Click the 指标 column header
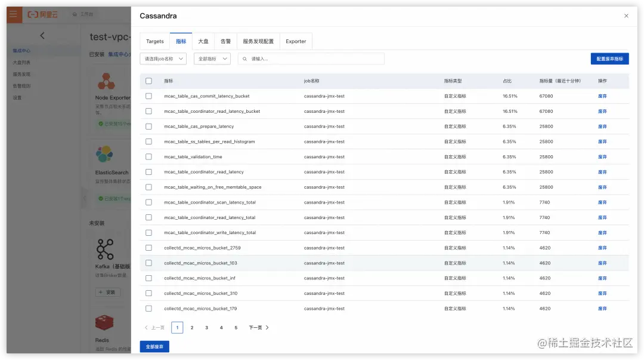This screenshot has width=644, height=360. pos(168,81)
